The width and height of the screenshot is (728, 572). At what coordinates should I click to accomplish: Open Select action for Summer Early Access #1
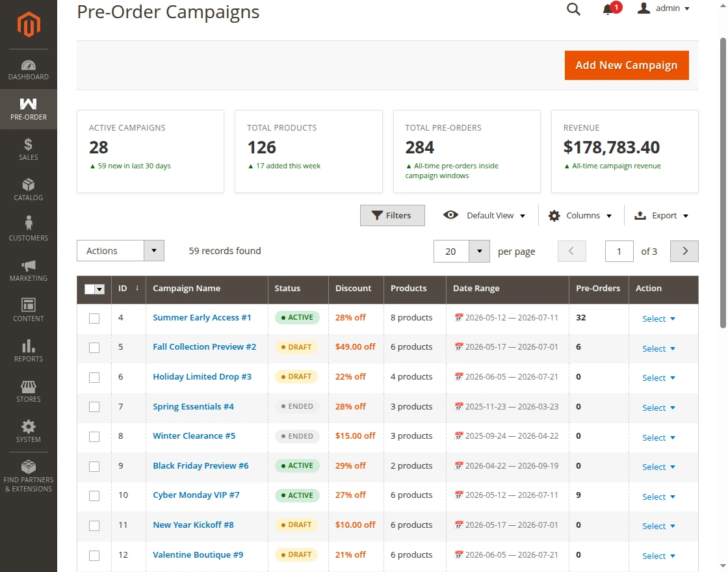click(658, 318)
